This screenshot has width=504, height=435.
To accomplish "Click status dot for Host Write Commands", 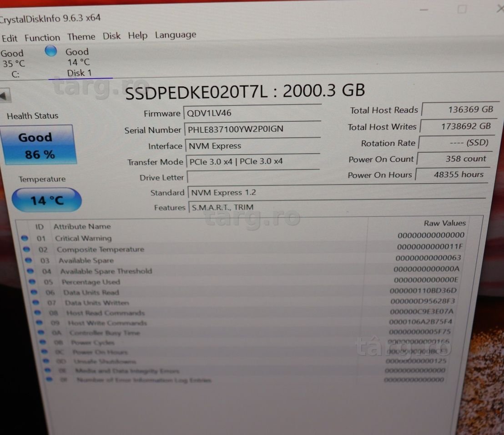I will (39, 322).
